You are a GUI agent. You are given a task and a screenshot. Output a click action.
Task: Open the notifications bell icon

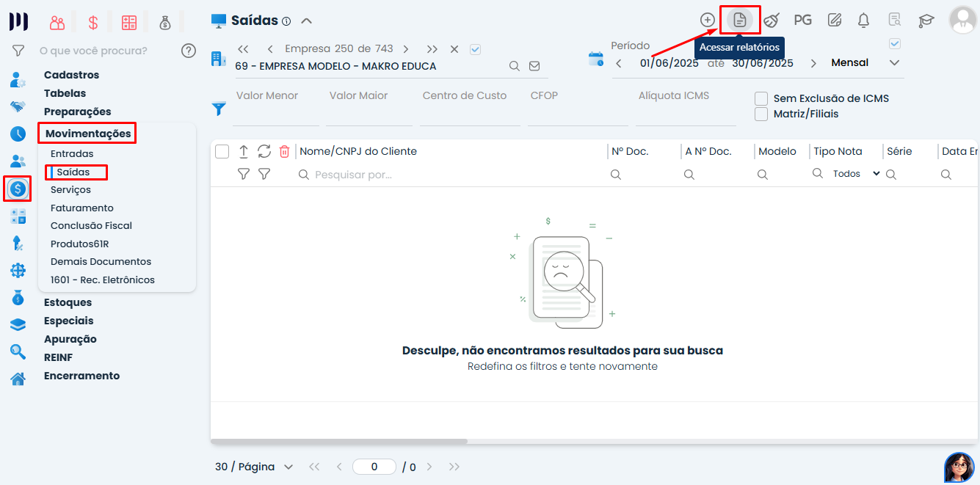tap(863, 20)
